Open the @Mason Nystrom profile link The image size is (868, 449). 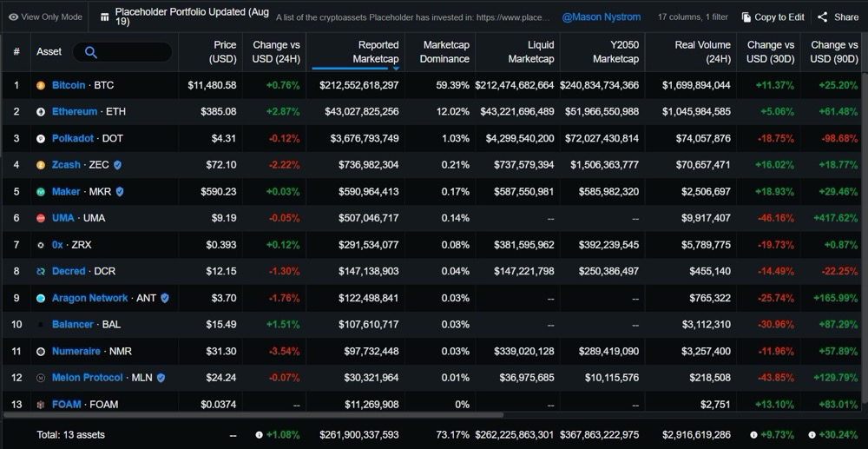[x=602, y=17]
